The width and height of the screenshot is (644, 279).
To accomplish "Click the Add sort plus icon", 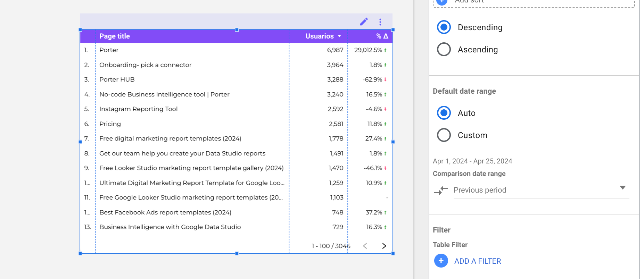I will [x=442, y=1].
